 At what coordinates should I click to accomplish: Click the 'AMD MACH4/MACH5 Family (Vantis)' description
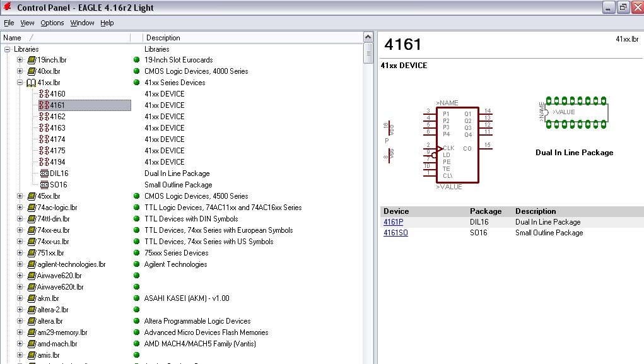coord(200,344)
